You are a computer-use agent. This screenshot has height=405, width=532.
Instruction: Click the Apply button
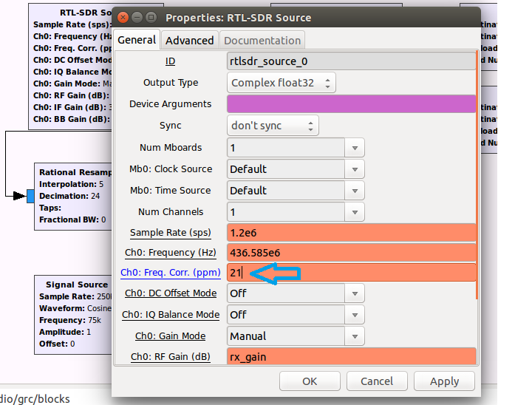pos(444,381)
